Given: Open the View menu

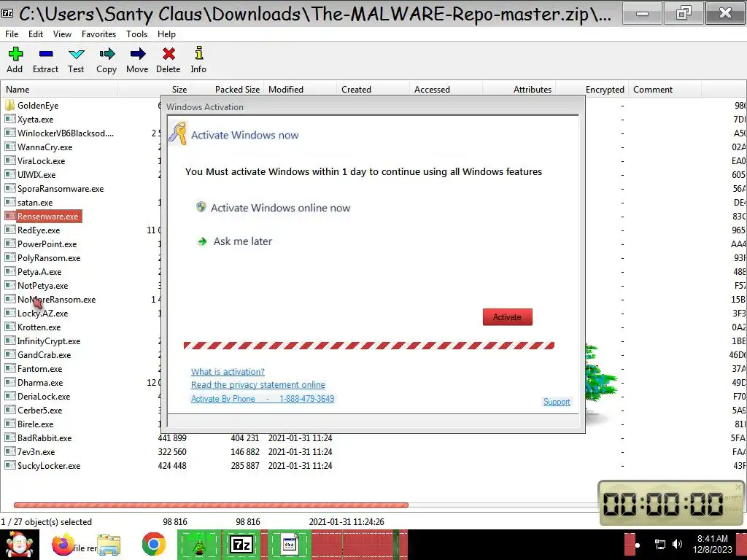Looking at the screenshot, I should click(63, 34).
